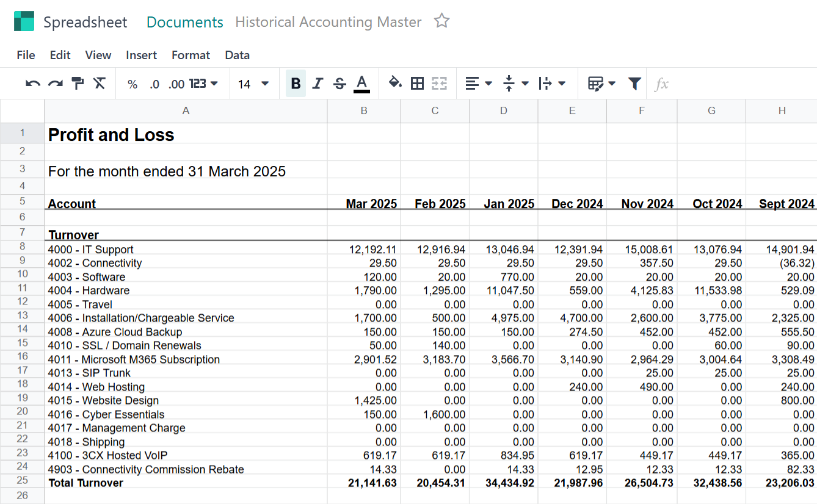
Task: Open the borders tool
Action: pos(417,84)
